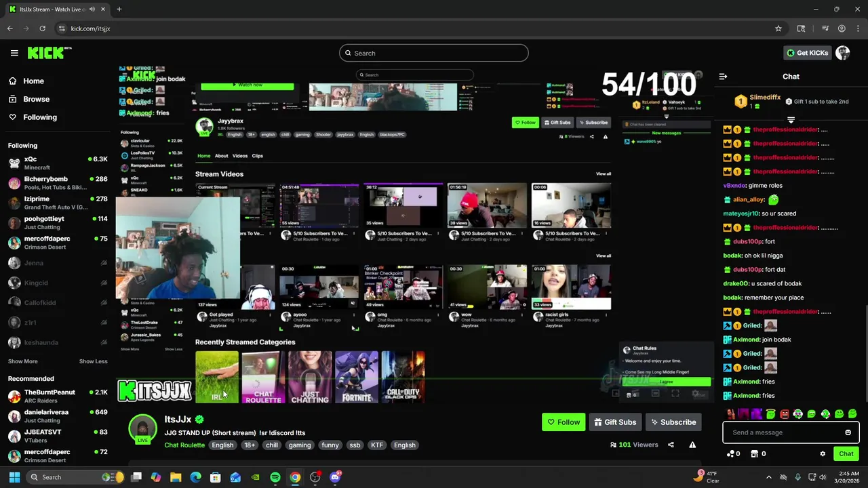Select the KTF stream tag
This screenshot has height=488, width=868.
coord(377,445)
